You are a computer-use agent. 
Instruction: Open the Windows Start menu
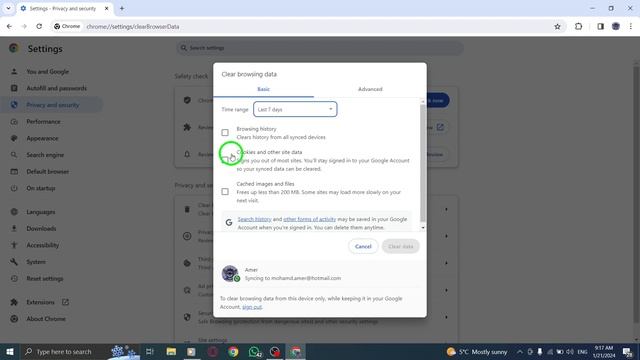[10, 351]
